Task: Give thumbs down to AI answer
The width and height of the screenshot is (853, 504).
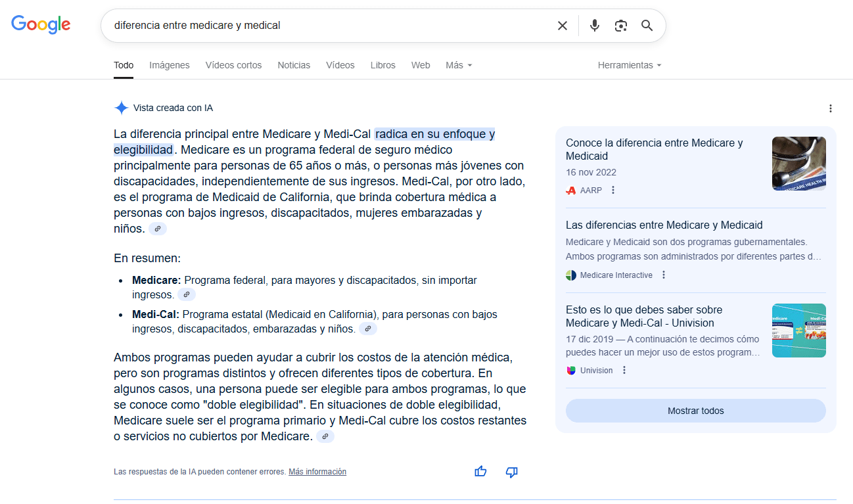Action: tap(512, 472)
